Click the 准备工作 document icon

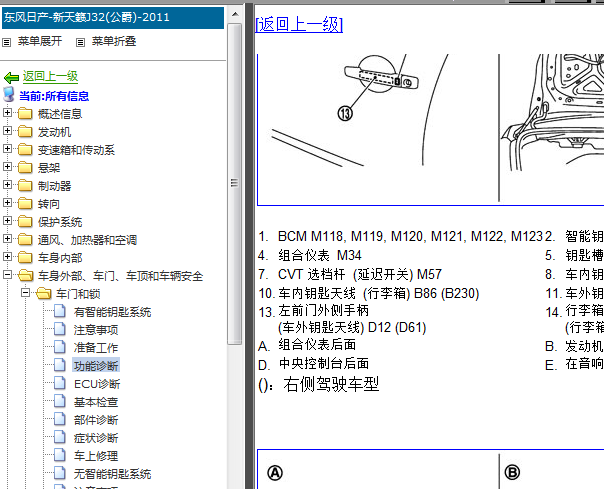[x=60, y=347]
